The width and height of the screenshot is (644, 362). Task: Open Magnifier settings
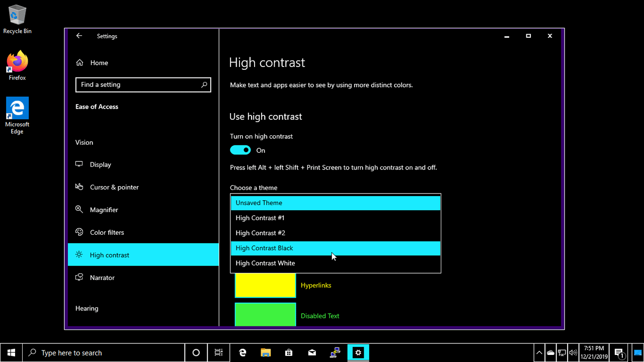pos(143,210)
